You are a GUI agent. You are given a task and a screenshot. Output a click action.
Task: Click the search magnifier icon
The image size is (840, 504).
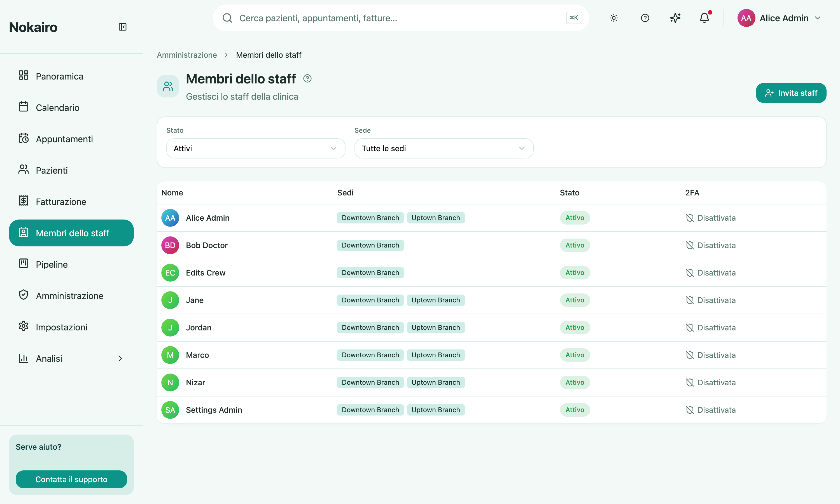227,18
